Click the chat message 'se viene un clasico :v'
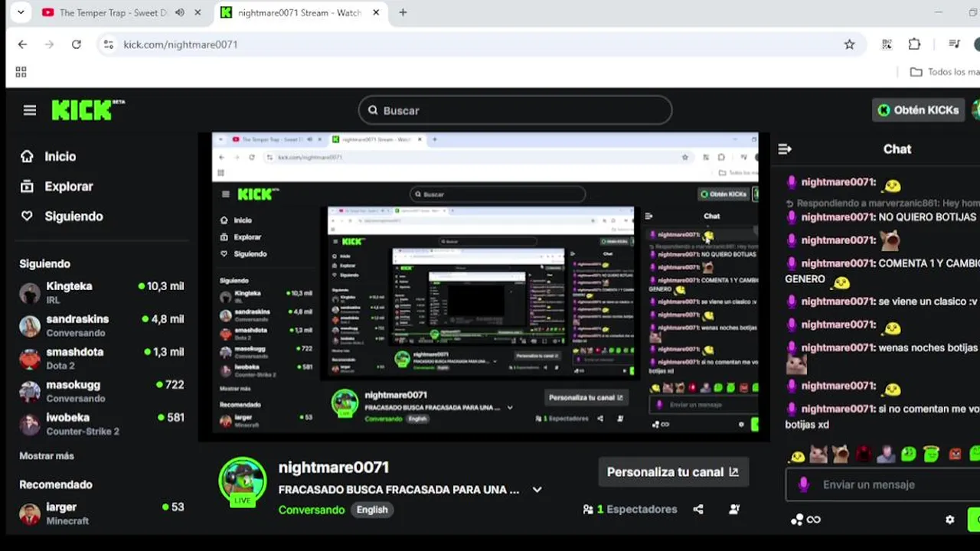The width and height of the screenshot is (980, 551). coord(928,302)
